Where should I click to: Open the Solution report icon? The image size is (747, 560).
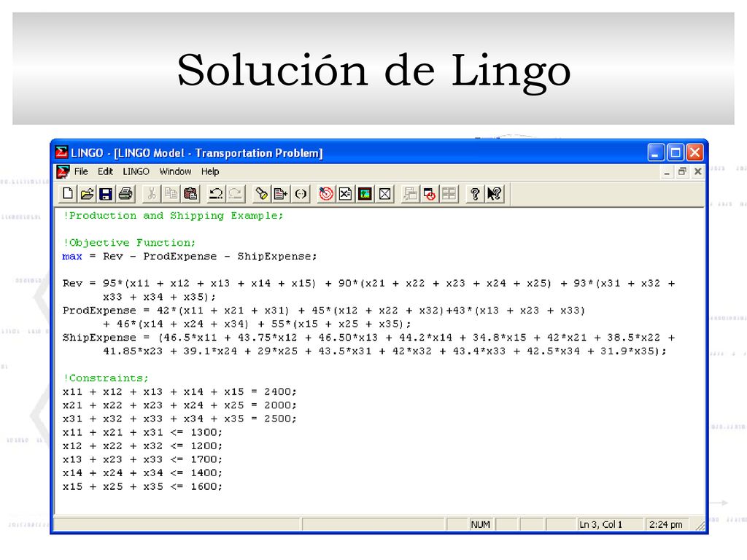click(345, 194)
